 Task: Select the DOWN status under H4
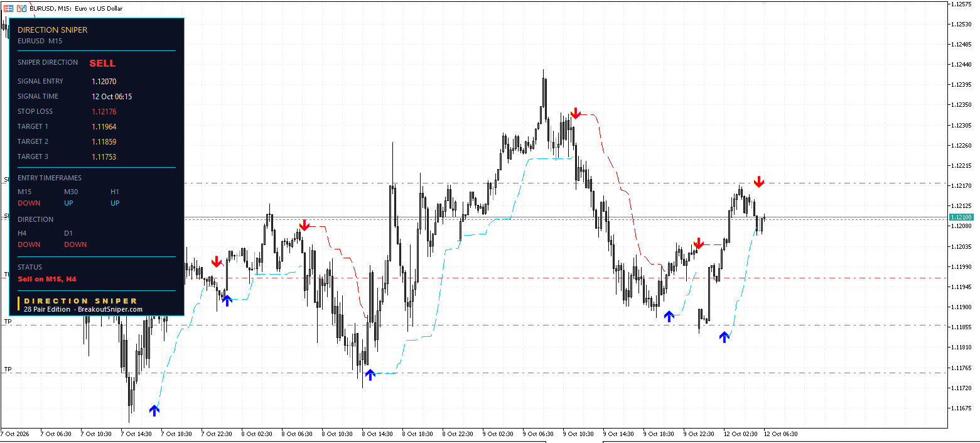29,244
